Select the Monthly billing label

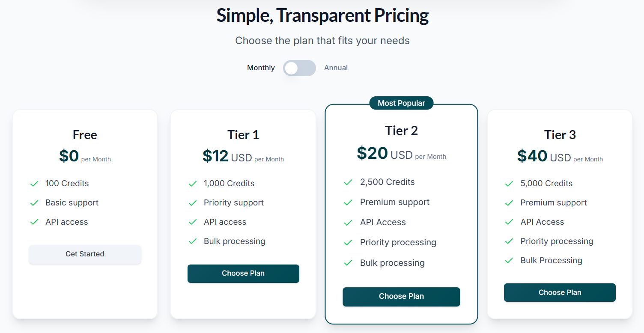pos(261,68)
